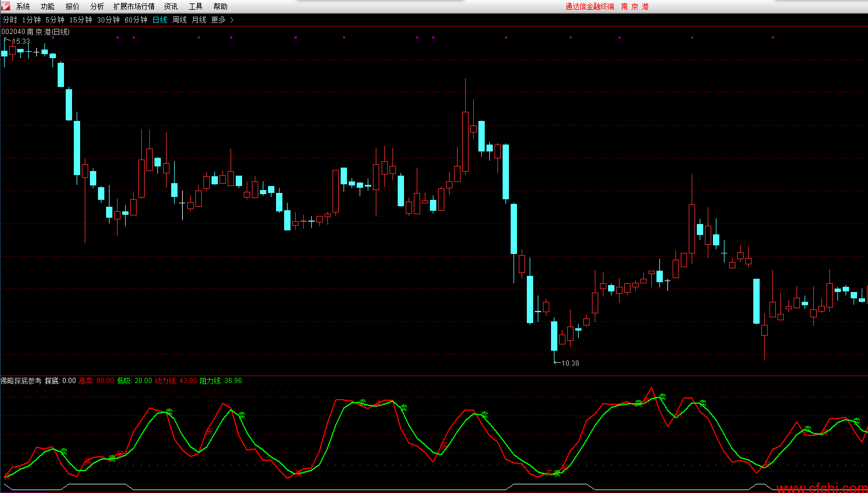Switch to the 60分钟 period tab

(x=136, y=20)
